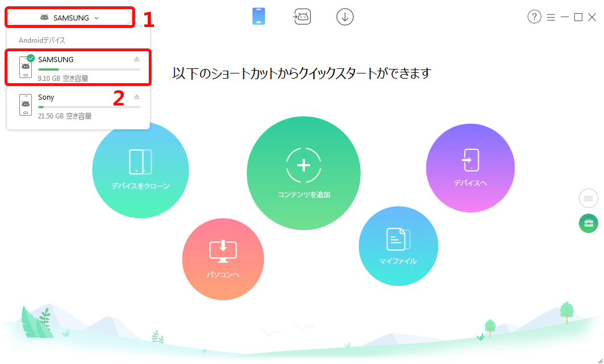Click the Androidデバイス header label
The width and height of the screenshot is (604, 364).
click(x=42, y=40)
